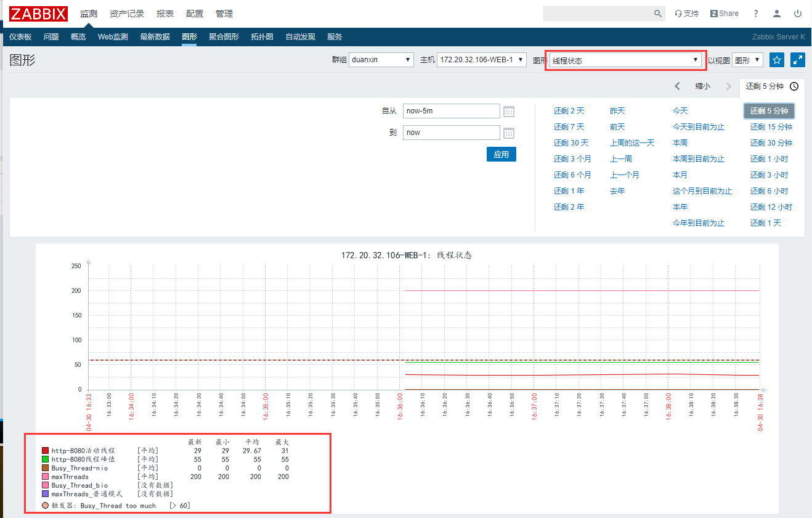Select 还剩 15 分钟 range

(x=771, y=127)
